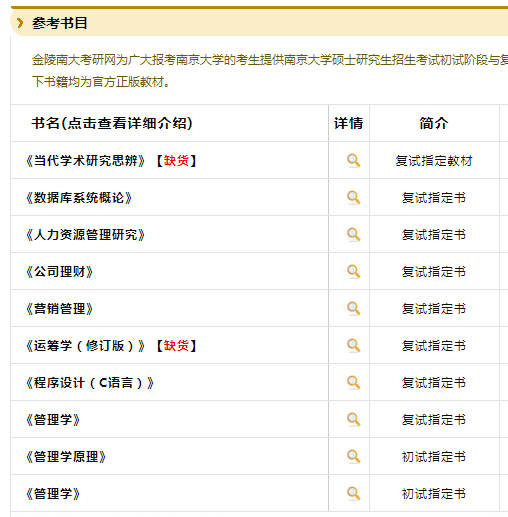Click the magnifier beside 《营销管理》
The height and width of the screenshot is (517, 508).
click(353, 309)
